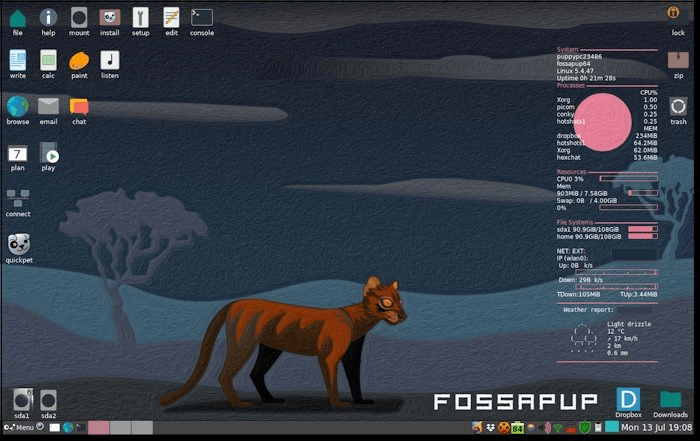Open the install package icon
700x441 pixels.
(x=110, y=18)
